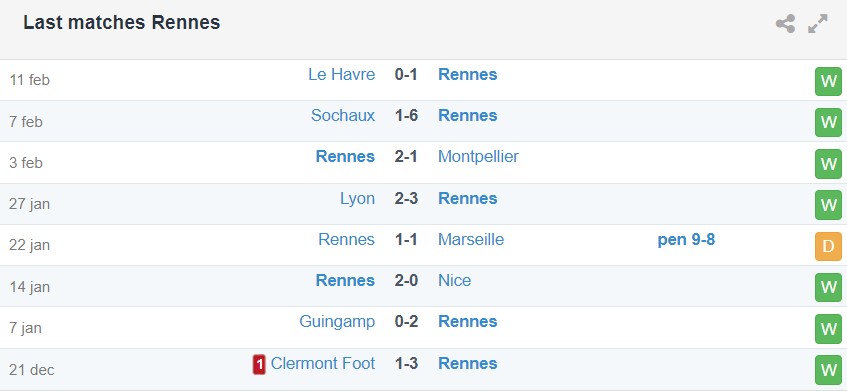
Task: Click the Marseille team name
Action: [471, 240]
